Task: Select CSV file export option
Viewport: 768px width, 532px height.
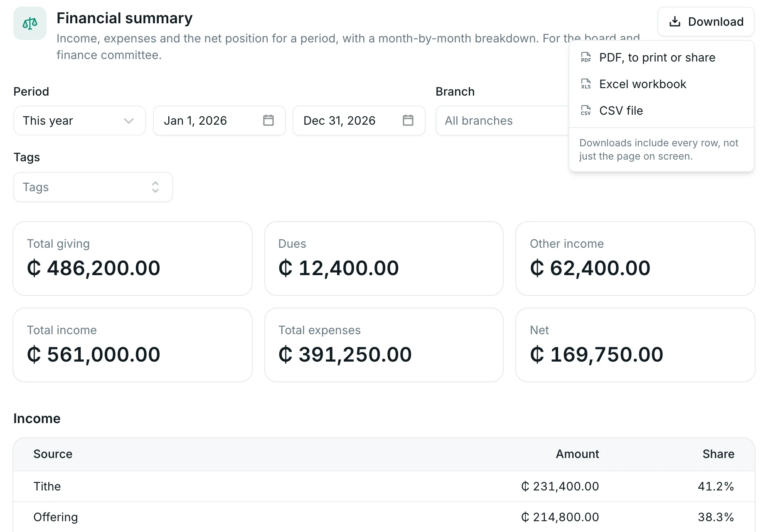Action: point(662,111)
